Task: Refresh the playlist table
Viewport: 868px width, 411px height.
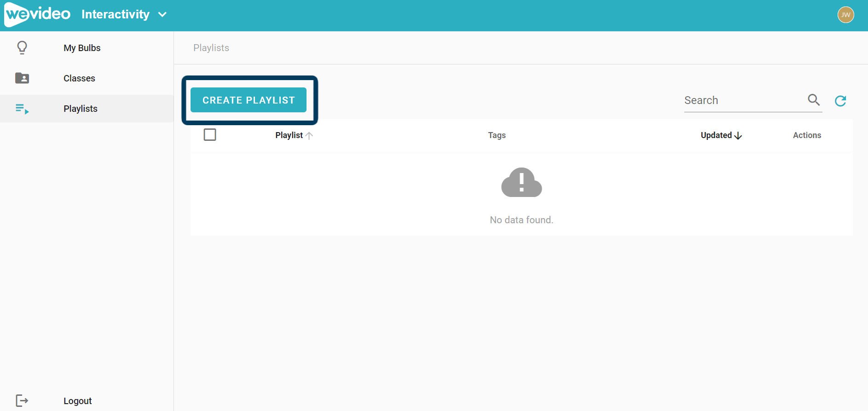Action: (840, 100)
